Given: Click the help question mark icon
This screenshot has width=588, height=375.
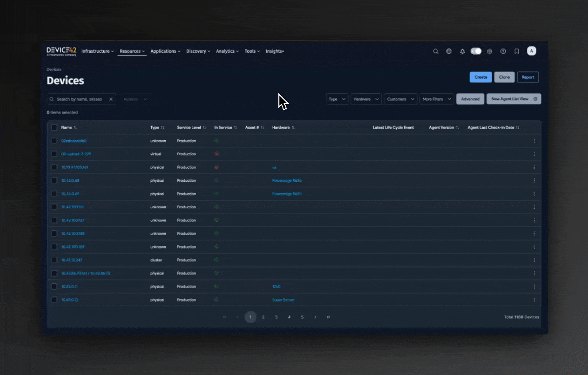Looking at the screenshot, I should 503,51.
